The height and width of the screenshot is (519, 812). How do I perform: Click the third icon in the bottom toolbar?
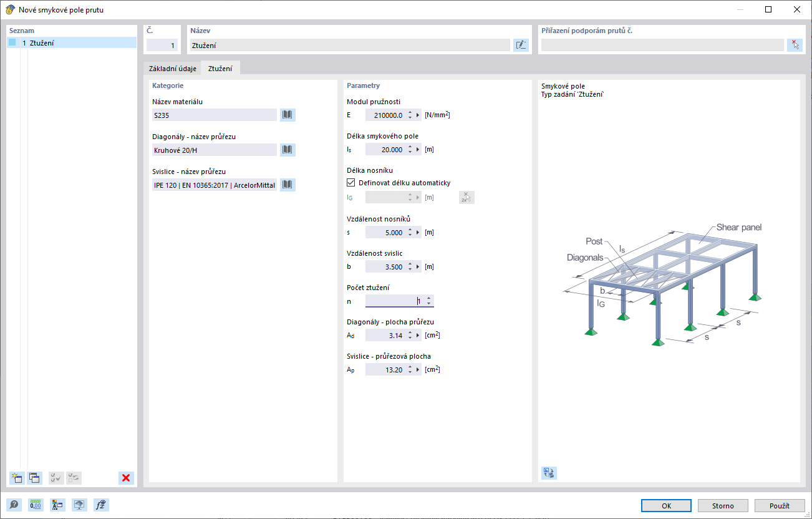click(57, 505)
